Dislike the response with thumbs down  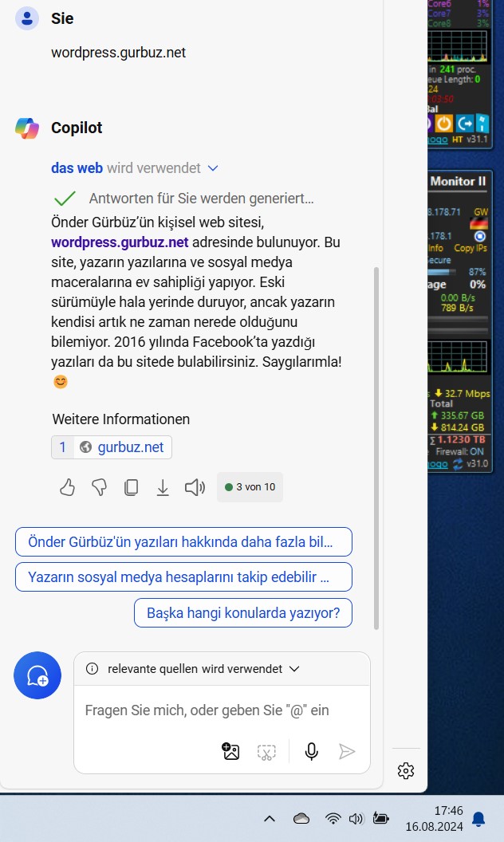click(x=100, y=487)
